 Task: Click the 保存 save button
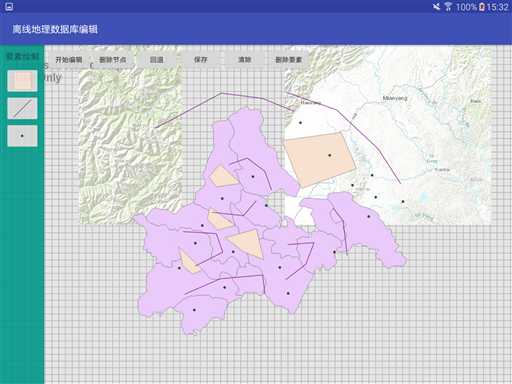coord(201,60)
